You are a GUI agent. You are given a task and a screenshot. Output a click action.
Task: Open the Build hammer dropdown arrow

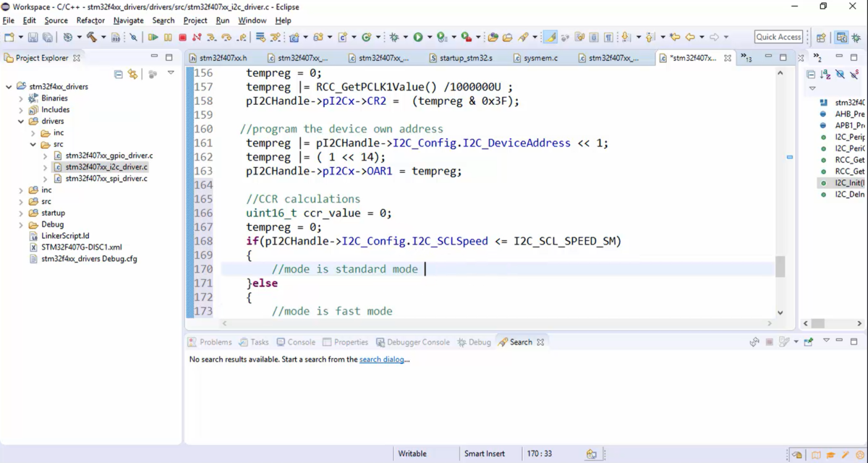(103, 37)
